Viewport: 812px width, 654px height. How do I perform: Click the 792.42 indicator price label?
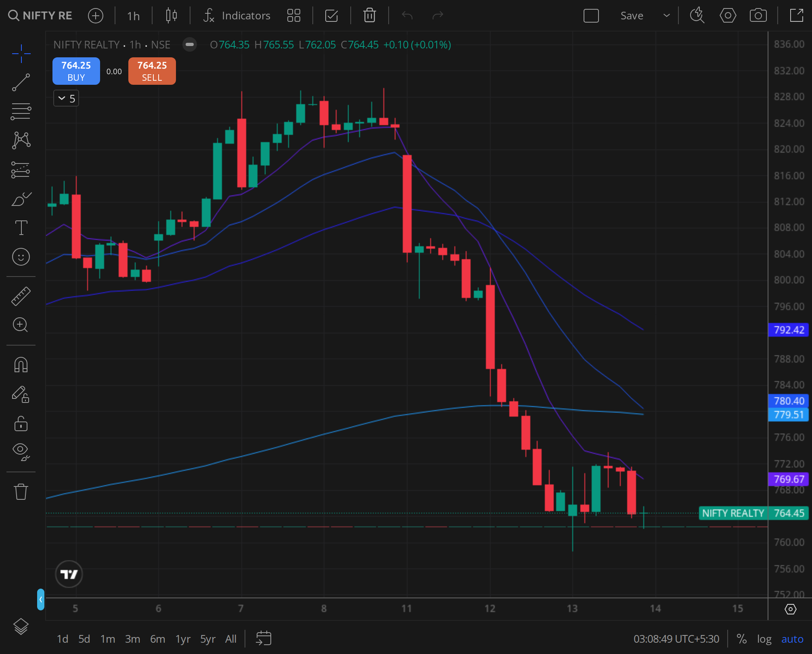click(789, 330)
